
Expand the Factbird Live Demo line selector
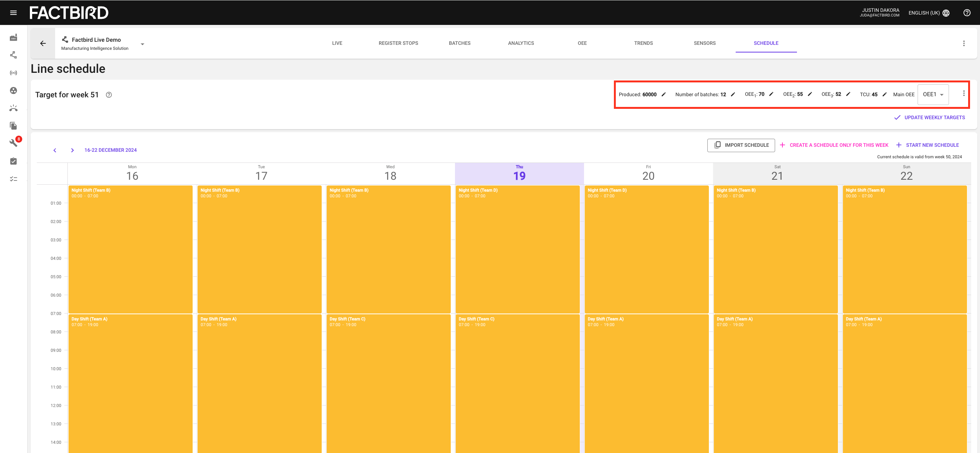click(142, 44)
